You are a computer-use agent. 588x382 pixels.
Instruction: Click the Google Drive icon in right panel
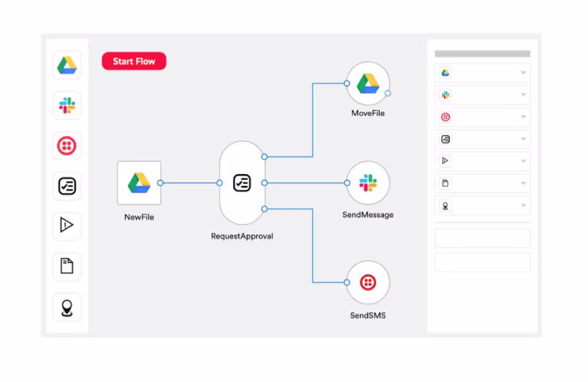pyautogui.click(x=446, y=73)
